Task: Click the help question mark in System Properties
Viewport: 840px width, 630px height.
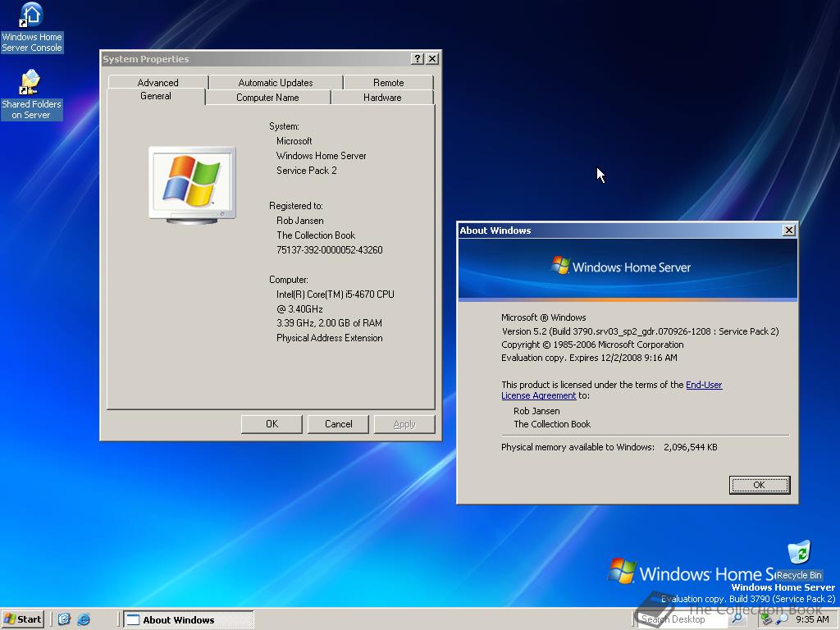Action: [x=418, y=59]
